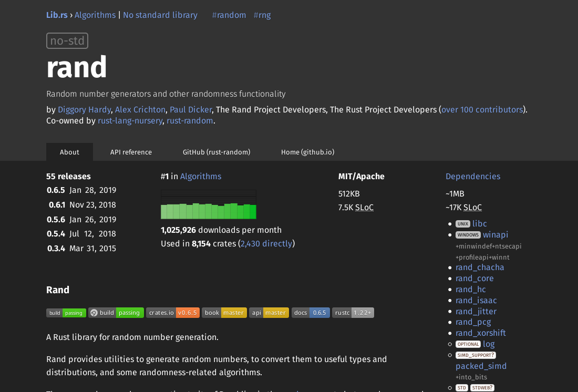The height and width of the screenshot is (392, 578).
Task: Click the SIMD_SUPPORT? feature badge
Action: pyautogui.click(x=476, y=355)
